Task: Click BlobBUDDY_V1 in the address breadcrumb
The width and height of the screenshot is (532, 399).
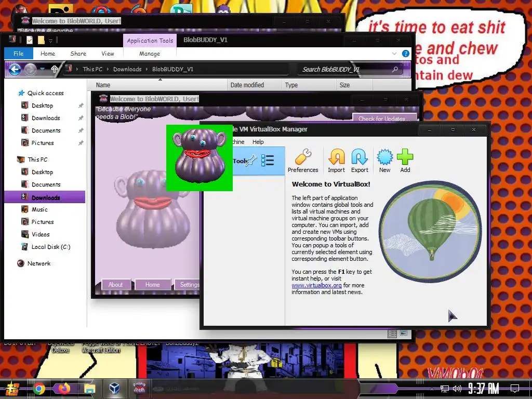Action: (172, 69)
